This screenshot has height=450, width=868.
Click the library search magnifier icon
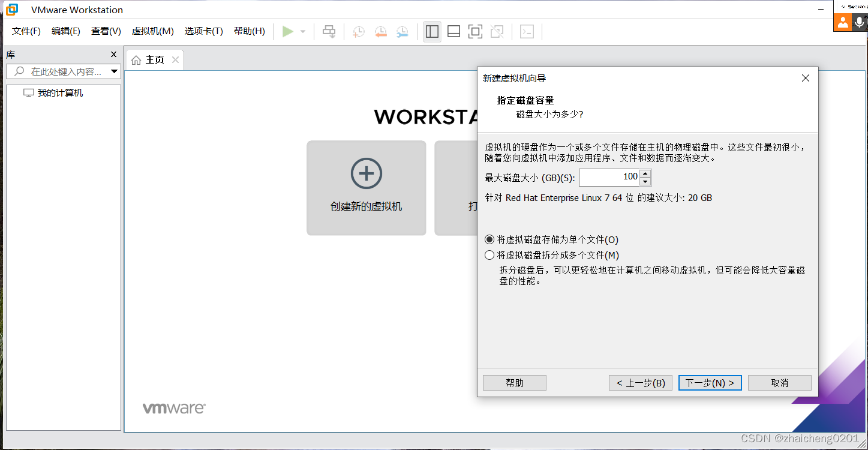click(19, 71)
